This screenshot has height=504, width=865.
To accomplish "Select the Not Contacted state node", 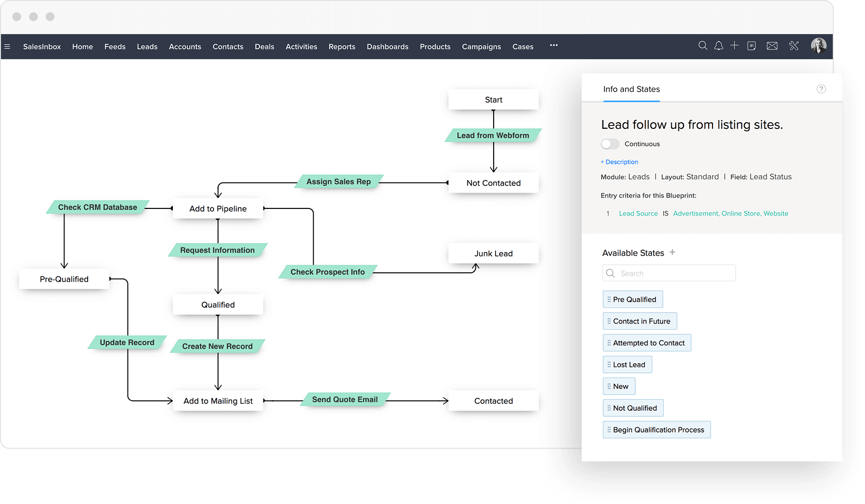I will point(494,183).
